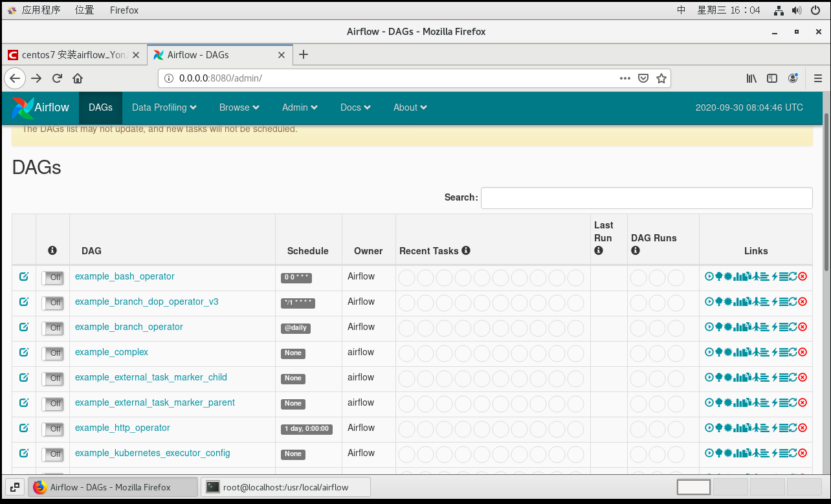Expand the Browse menu

point(239,107)
